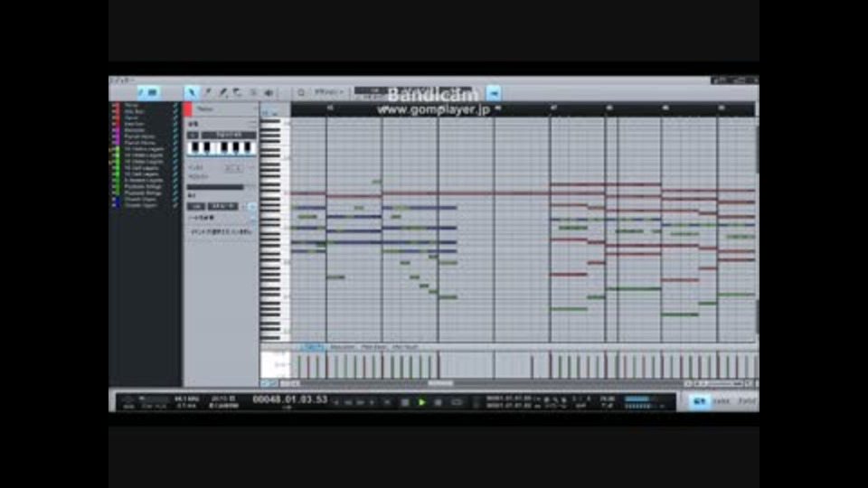
Task: Switch to the After Touch lane tab
Action: [x=405, y=347]
